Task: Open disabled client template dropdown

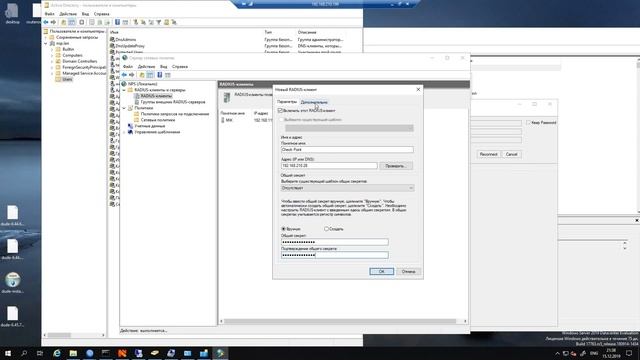Action: [349, 128]
